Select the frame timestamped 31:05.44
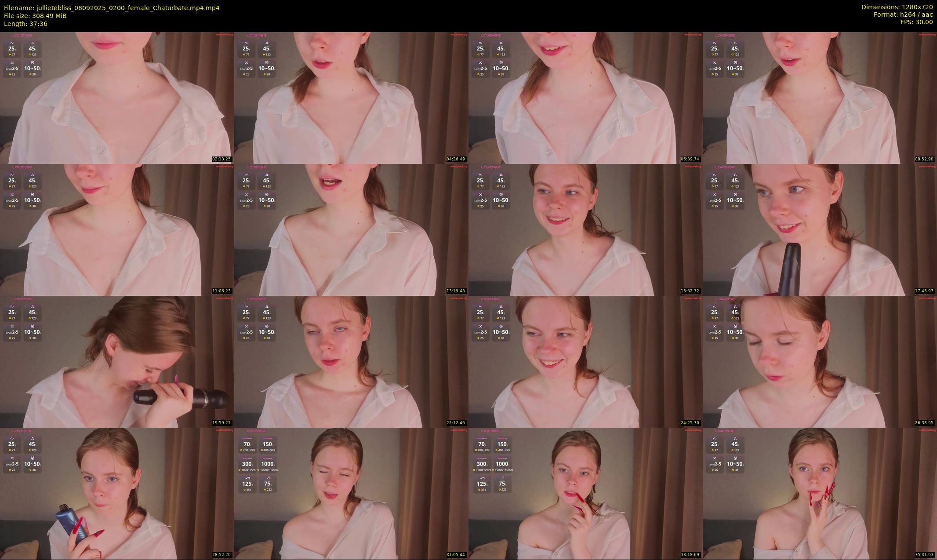Image resolution: width=937 pixels, height=560 pixels. 351,493
